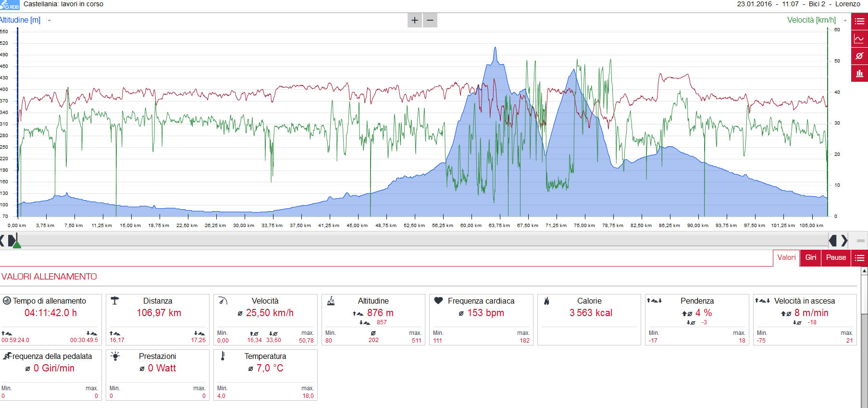Open the Velocità axis dropdown arrow
This screenshot has width=868, height=408.
pyautogui.click(x=845, y=21)
